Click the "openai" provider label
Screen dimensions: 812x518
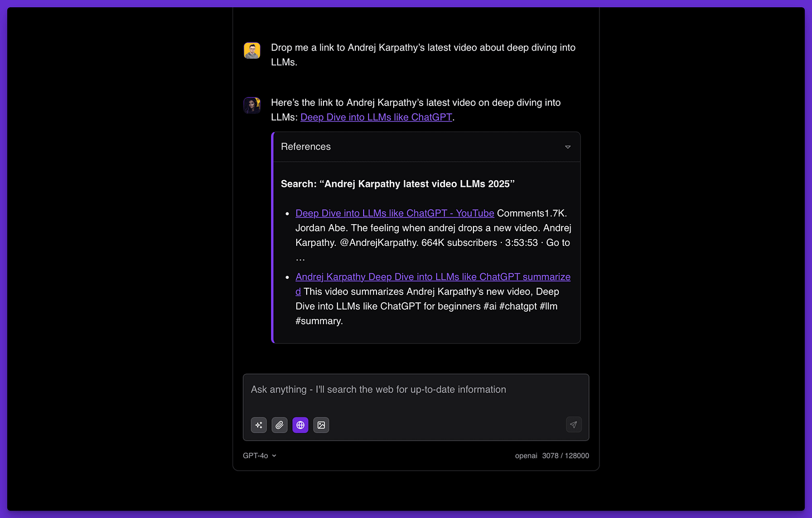click(x=526, y=456)
